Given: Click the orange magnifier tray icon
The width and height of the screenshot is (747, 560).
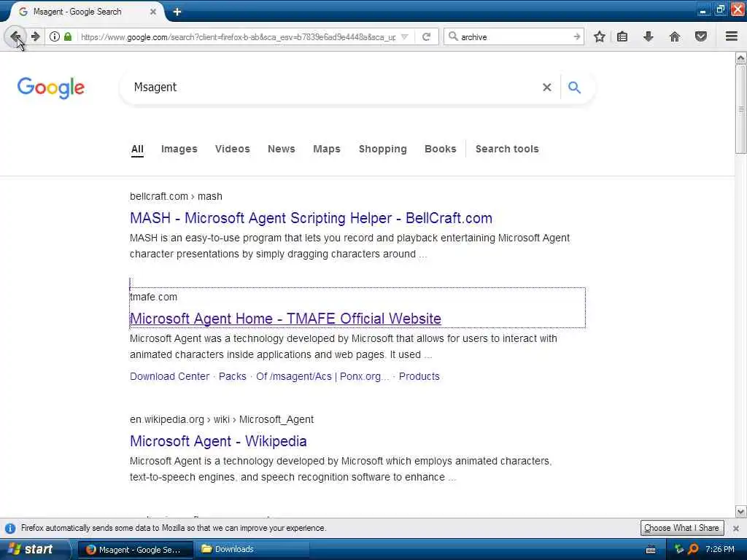Looking at the screenshot, I should point(693,550).
